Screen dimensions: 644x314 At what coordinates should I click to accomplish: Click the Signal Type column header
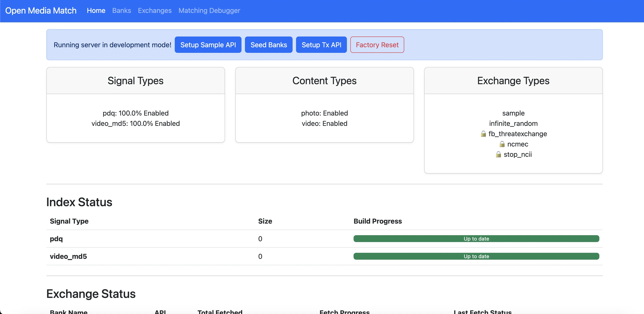[x=69, y=221]
